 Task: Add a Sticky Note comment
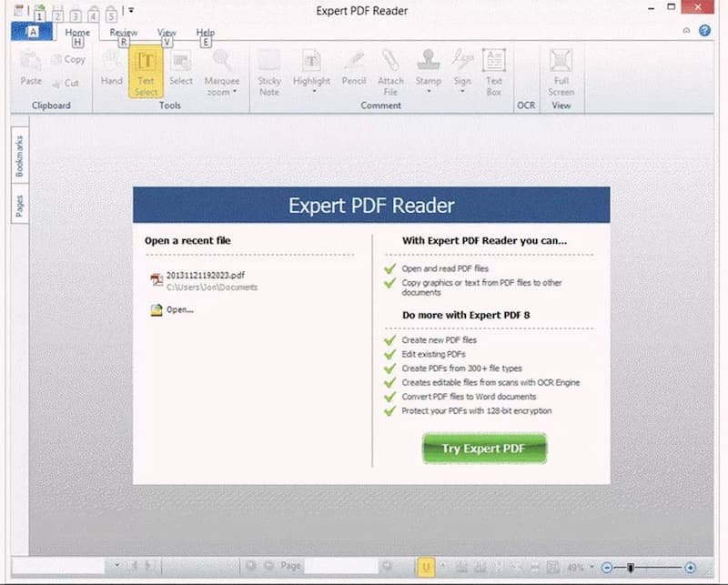(269, 73)
